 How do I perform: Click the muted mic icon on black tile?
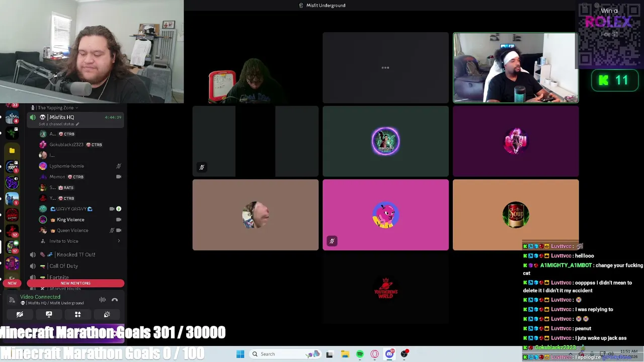(x=202, y=167)
